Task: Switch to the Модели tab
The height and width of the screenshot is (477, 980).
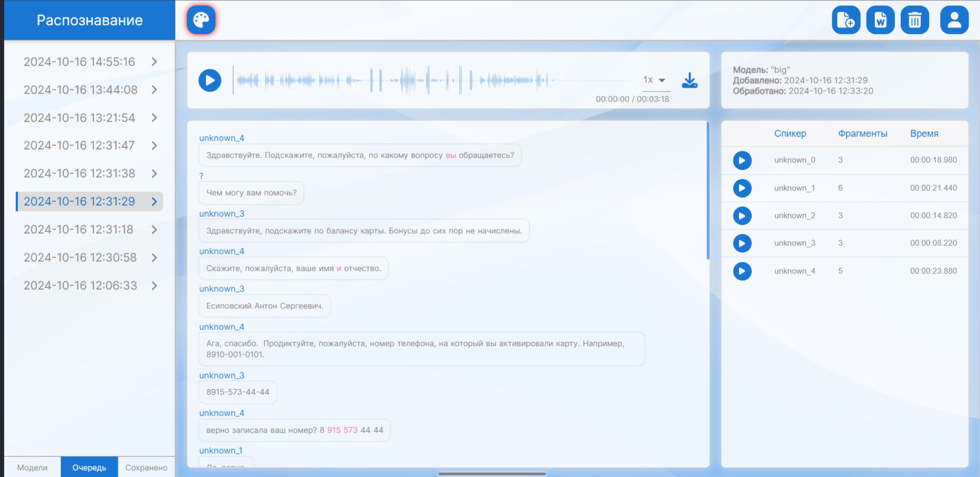Action: coord(32,467)
